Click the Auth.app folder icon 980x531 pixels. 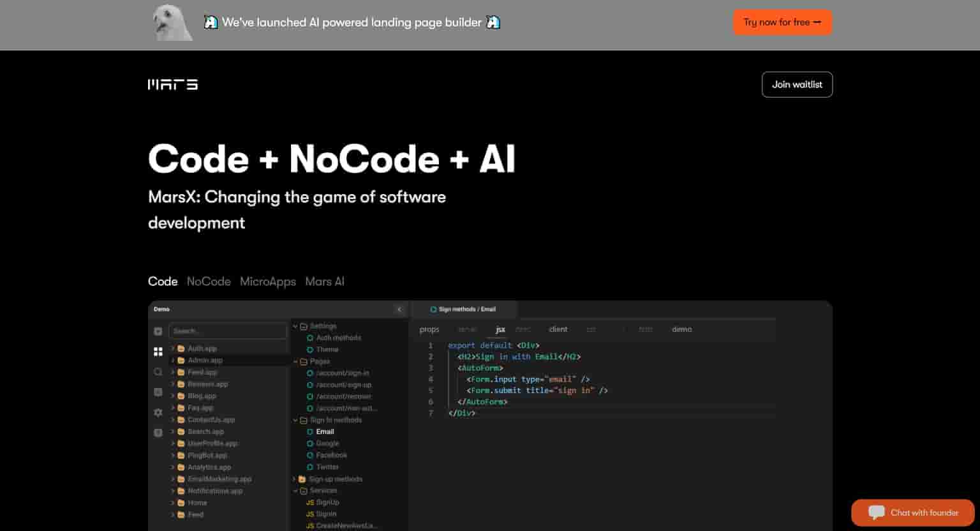pyautogui.click(x=181, y=348)
